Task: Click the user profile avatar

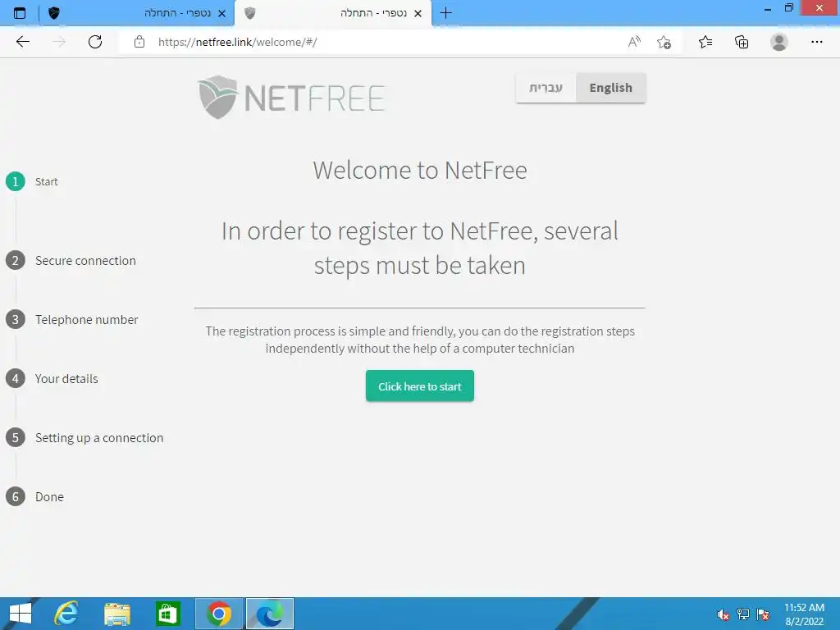Action: click(779, 42)
